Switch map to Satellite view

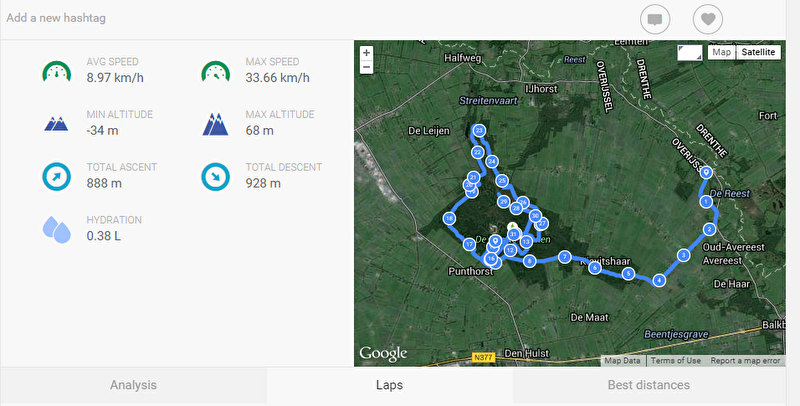pos(759,52)
